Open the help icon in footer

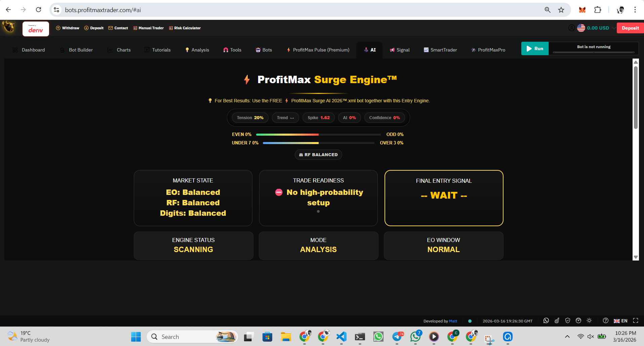pyautogui.click(x=605, y=321)
